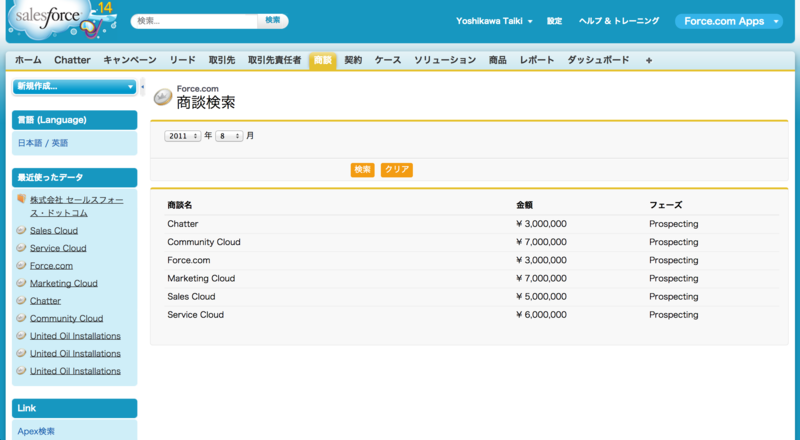Click the orange クリア button
The width and height of the screenshot is (800, 440).
click(397, 170)
